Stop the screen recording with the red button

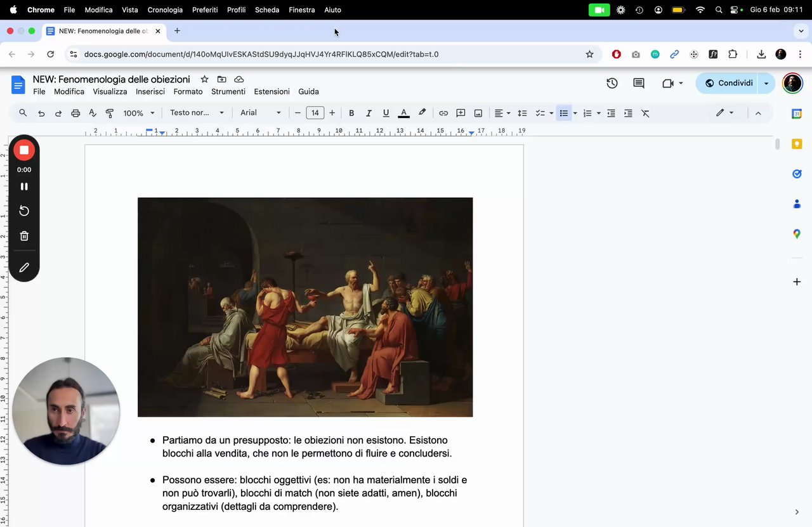[24, 150]
